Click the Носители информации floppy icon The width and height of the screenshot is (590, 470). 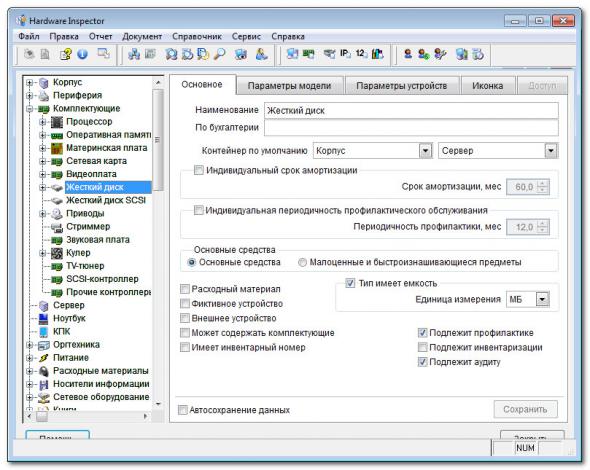pos(44,384)
